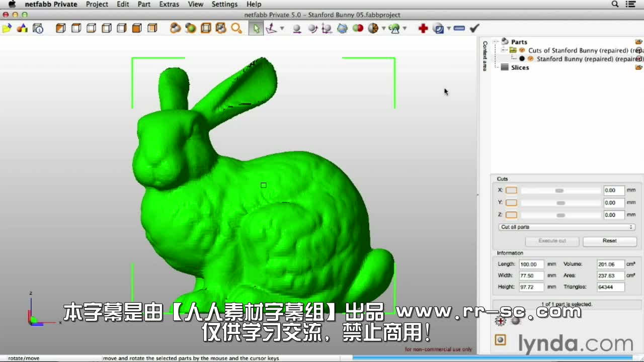
Task: Click the black checkmark apply icon
Action: pos(474,28)
